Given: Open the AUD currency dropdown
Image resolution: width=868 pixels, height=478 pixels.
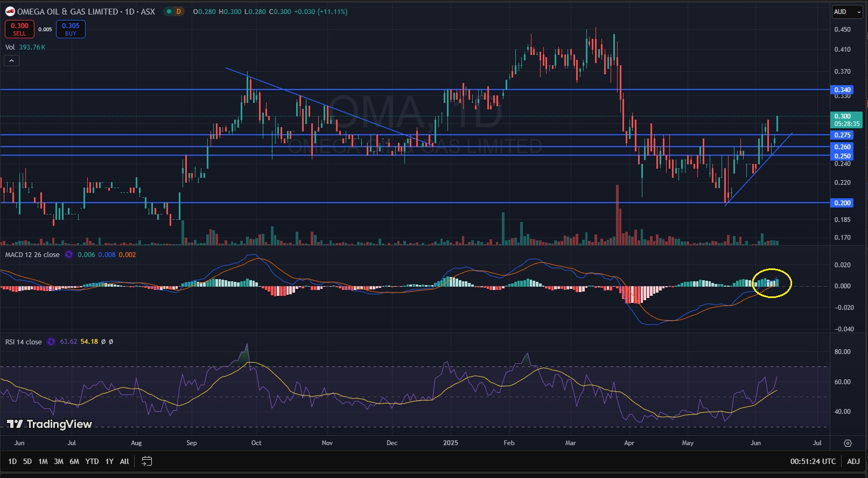Looking at the screenshot, I should [x=848, y=12].
